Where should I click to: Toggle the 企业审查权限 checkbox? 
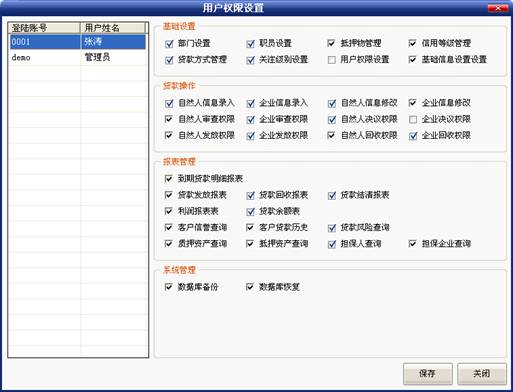coord(250,119)
